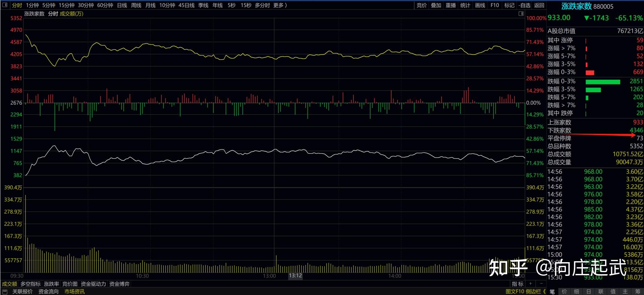The image size is (644, 295).
Task: Click the small panel icon beside 关联报价
Action: (5, 292)
